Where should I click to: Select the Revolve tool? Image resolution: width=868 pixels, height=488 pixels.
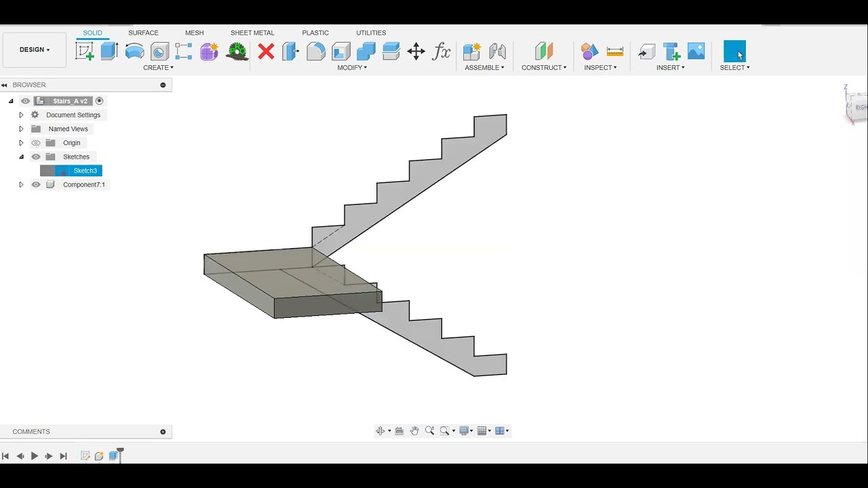pyautogui.click(x=135, y=52)
